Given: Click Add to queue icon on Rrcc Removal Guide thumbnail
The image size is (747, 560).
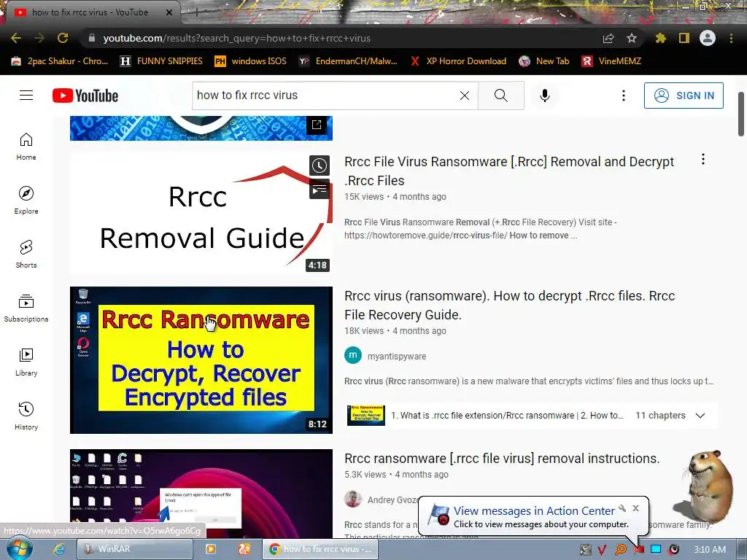Looking at the screenshot, I should [x=320, y=190].
